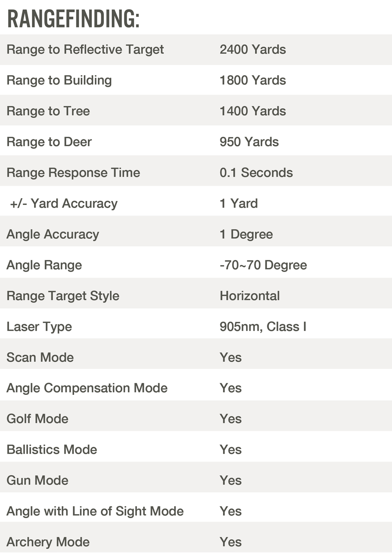The width and height of the screenshot is (392, 553).
Task: Click the 'Range to Tree' label
Action: [48, 111]
